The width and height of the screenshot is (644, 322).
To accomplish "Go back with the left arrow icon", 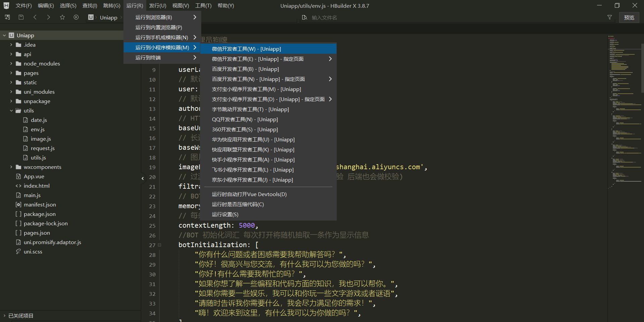I will (35, 17).
